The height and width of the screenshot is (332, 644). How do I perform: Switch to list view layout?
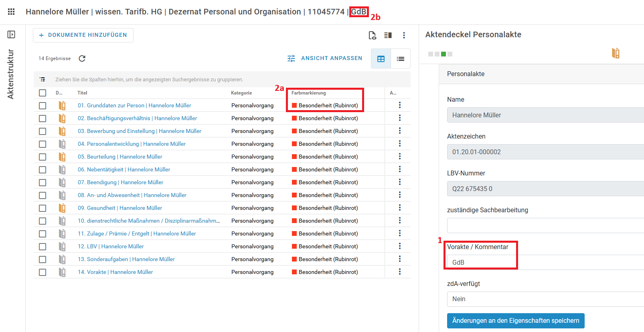400,59
